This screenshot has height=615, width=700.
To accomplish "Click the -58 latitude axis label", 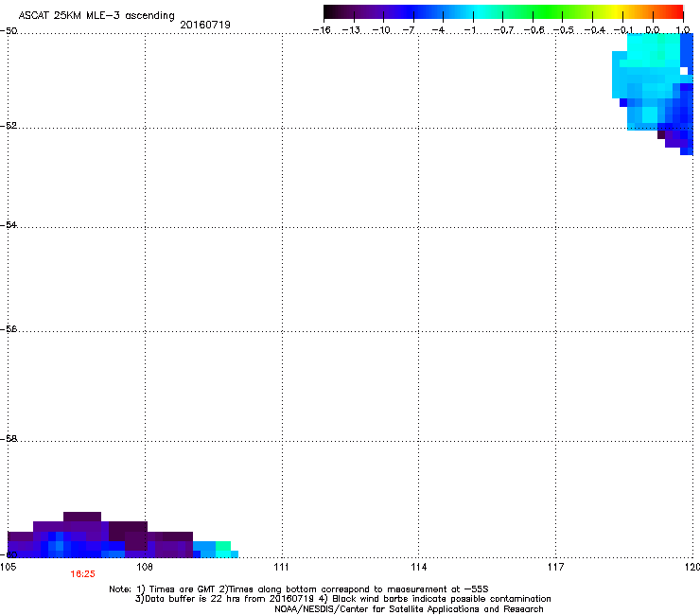I will [9, 439].
